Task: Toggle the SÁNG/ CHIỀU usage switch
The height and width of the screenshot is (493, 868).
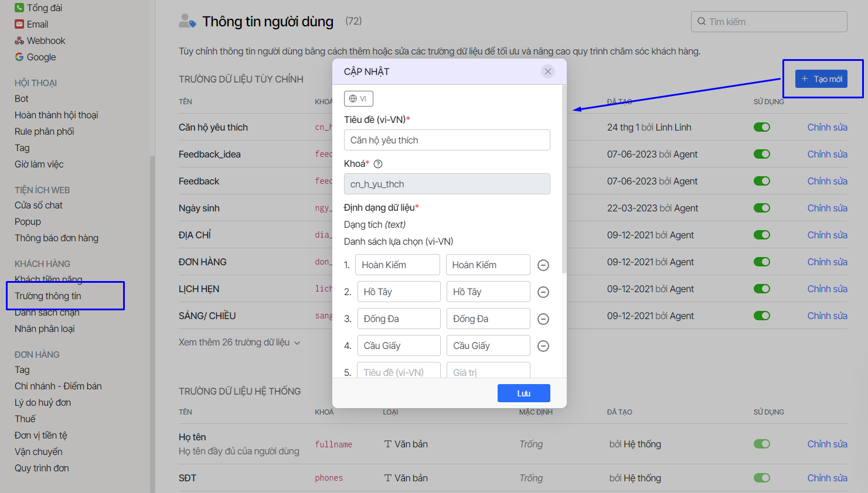Action: pyautogui.click(x=761, y=316)
